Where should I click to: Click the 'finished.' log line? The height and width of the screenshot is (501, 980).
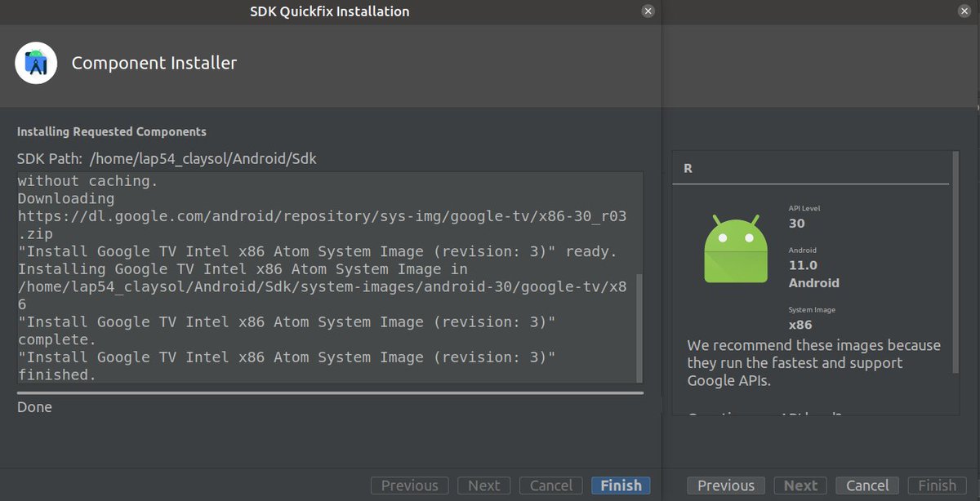click(57, 375)
